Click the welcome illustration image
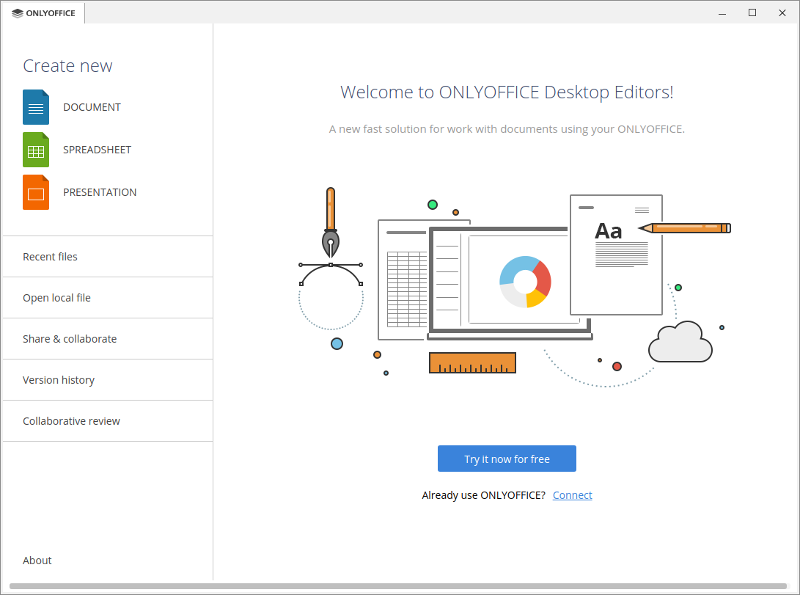Screen dimensions: 800x595 [x=514, y=287]
